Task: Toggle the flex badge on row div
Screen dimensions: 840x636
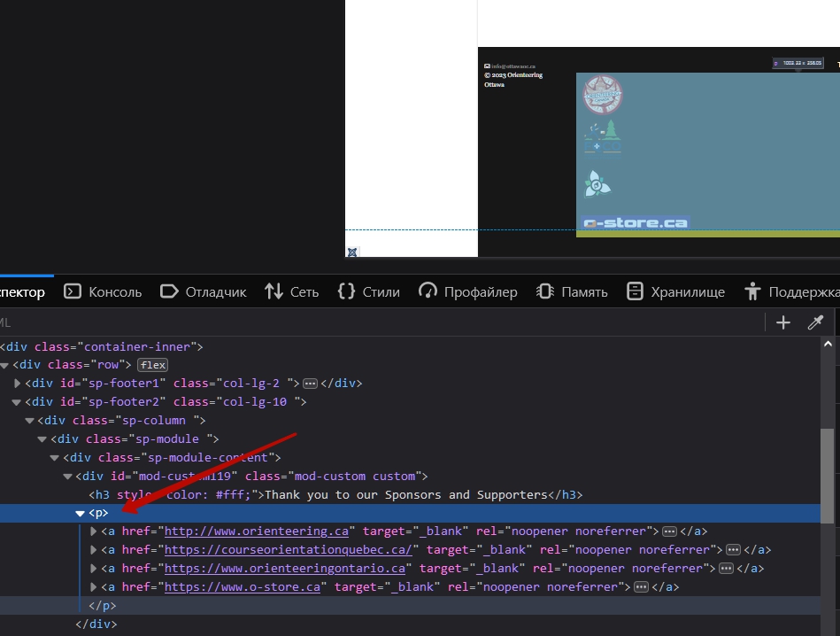Action: pyautogui.click(x=152, y=365)
